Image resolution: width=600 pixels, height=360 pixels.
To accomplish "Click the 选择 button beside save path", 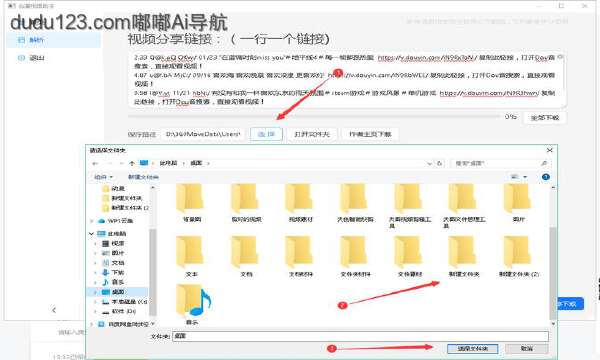I will point(266,134).
